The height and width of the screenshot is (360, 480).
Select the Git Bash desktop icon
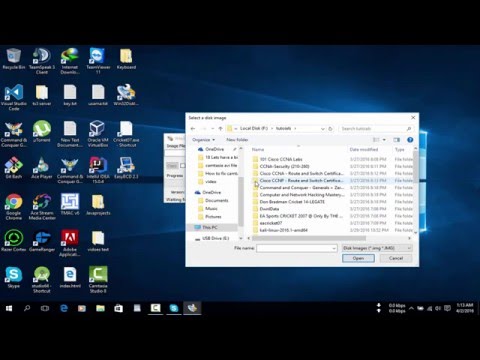pos(14,168)
